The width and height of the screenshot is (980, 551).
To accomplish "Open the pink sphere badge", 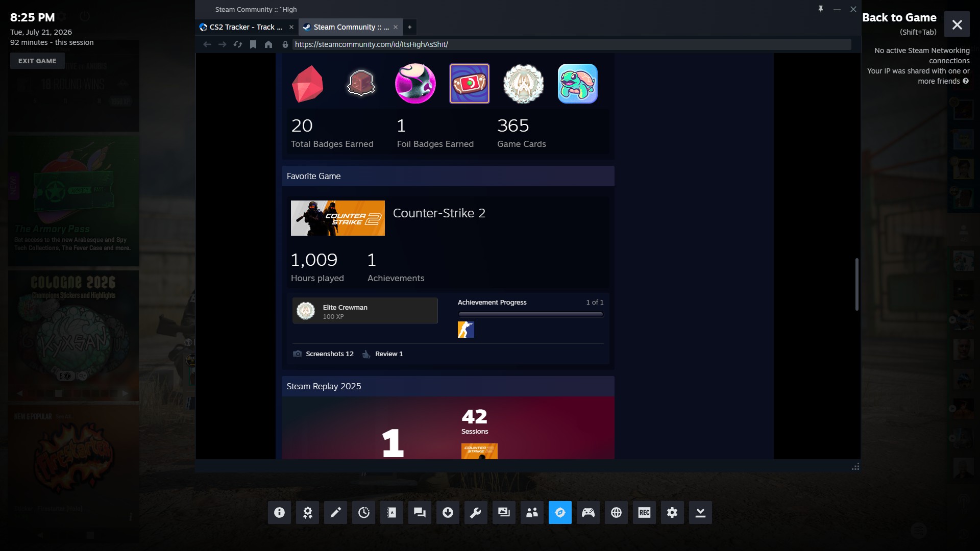I will tap(415, 84).
